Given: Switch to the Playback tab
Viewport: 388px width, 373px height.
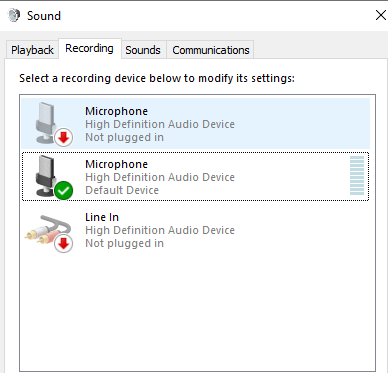Looking at the screenshot, I should click(32, 50).
